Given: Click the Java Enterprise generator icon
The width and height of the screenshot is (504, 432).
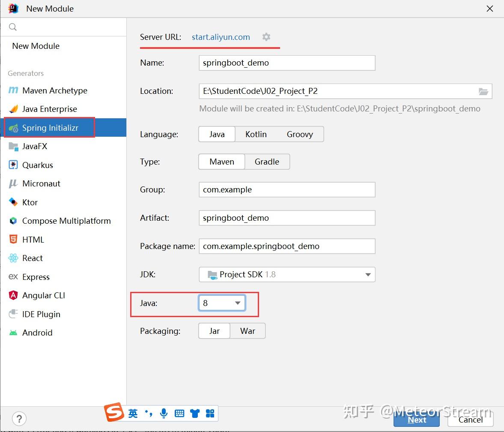Looking at the screenshot, I should click(13, 109).
